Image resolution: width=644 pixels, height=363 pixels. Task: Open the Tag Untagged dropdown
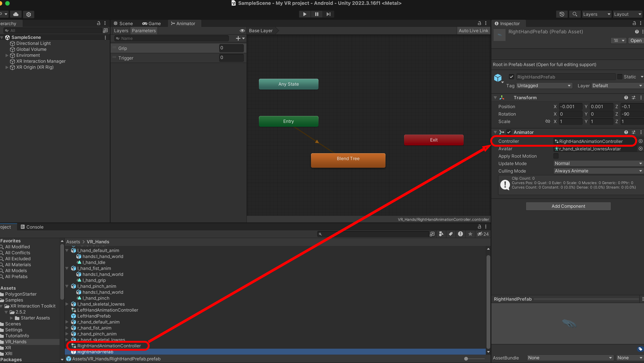tap(544, 86)
